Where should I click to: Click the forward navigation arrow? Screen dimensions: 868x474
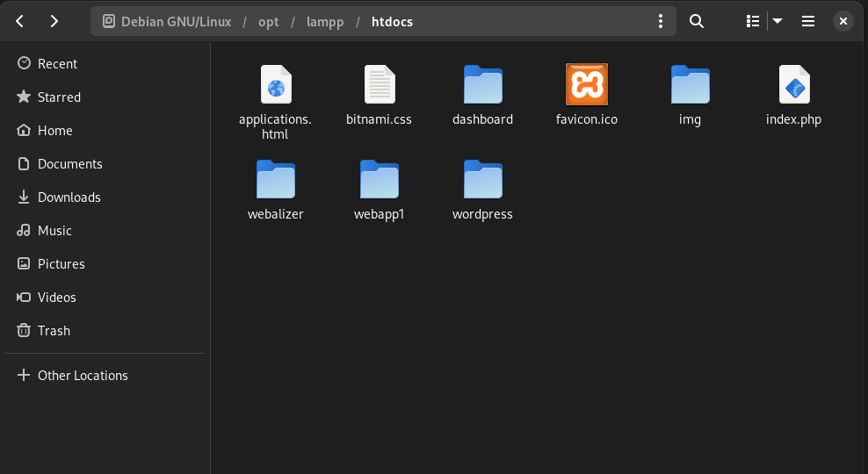(54, 21)
